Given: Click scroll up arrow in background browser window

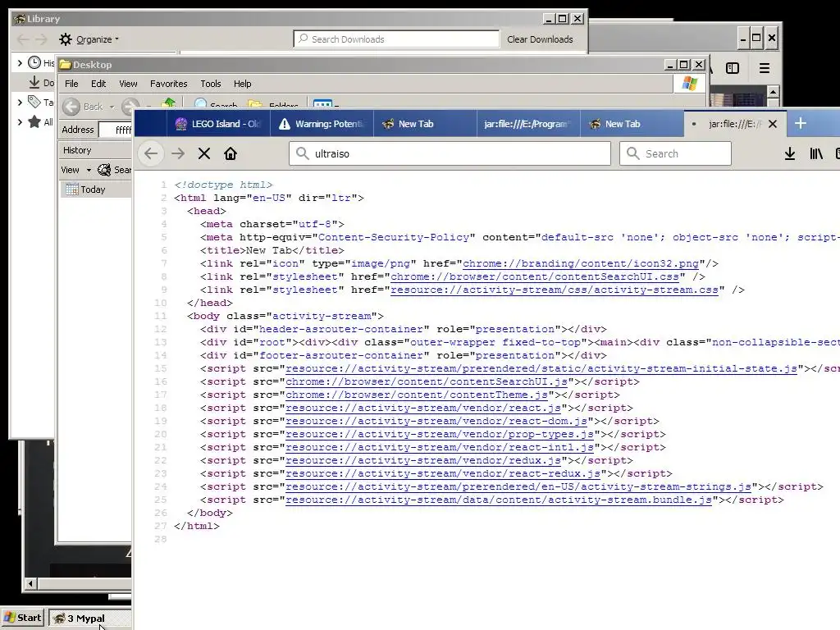Looking at the screenshot, I should (x=773, y=92).
